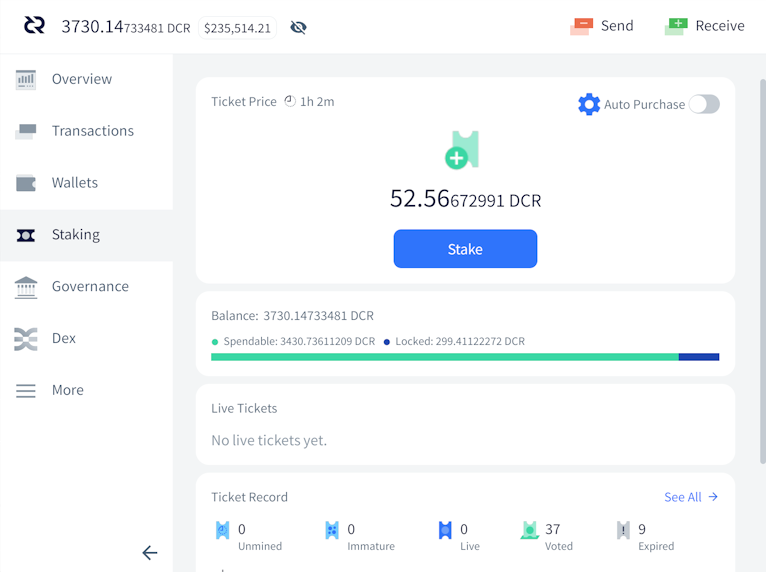The width and height of the screenshot is (766, 572).
Task: Click the 0 Live count
Action: pos(464,529)
